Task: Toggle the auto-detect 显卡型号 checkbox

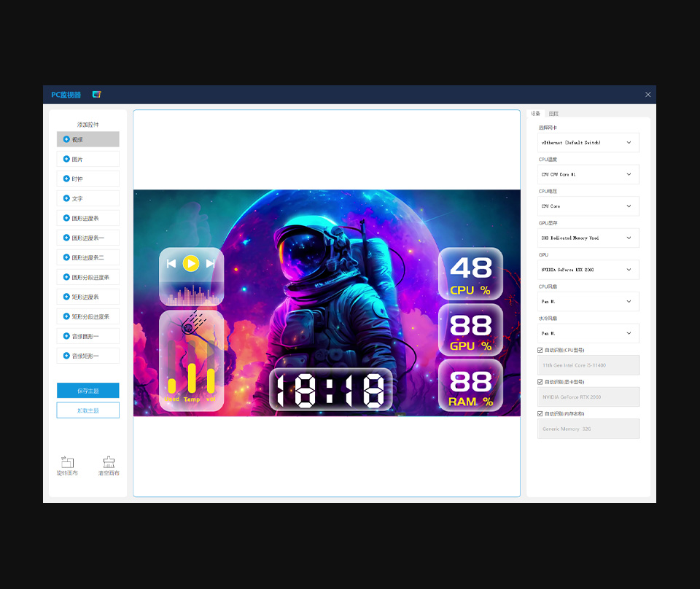Action: (x=540, y=382)
